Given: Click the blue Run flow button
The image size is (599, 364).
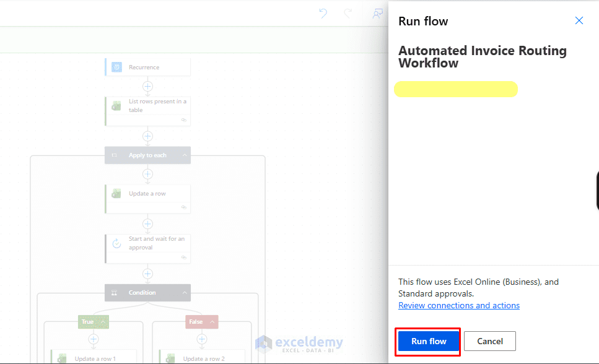Looking at the screenshot, I should coord(429,341).
